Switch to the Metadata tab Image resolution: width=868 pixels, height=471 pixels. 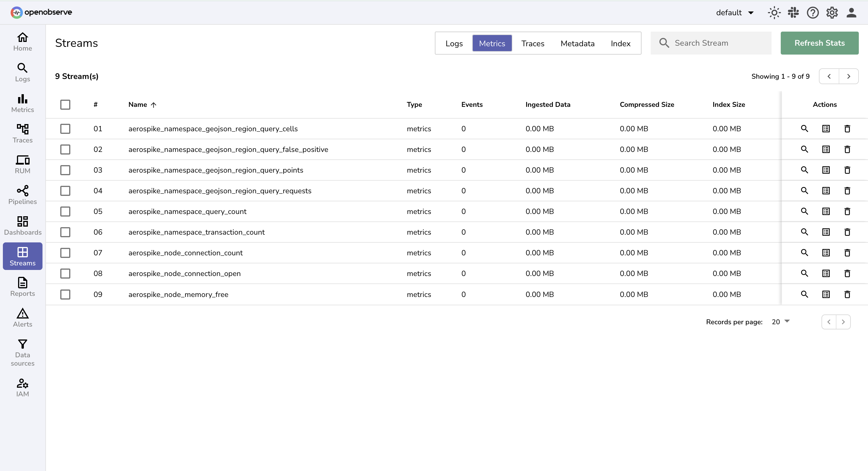point(578,43)
